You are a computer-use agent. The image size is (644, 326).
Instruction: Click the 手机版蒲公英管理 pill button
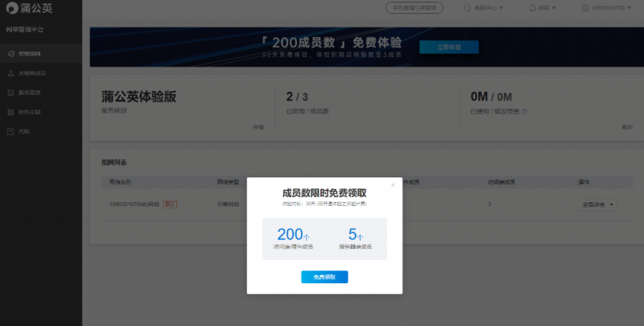415,8
